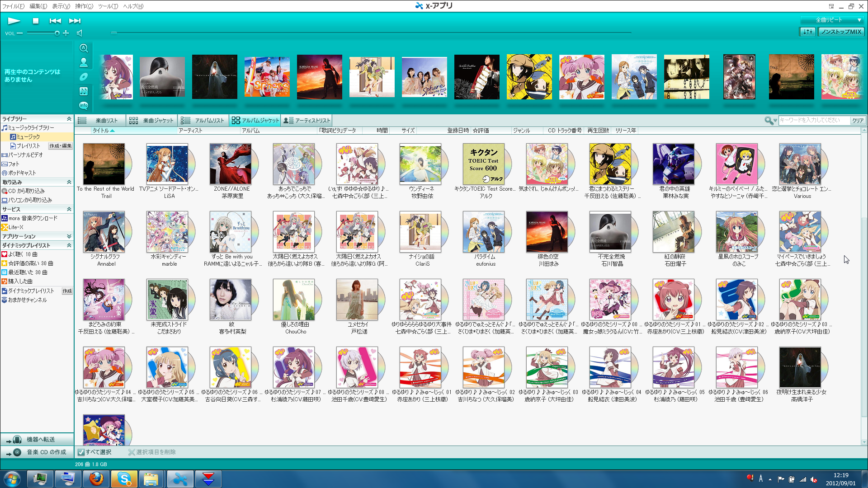Click the ノンストップMIX button
The image size is (868, 488).
pyautogui.click(x=841, y=32)
